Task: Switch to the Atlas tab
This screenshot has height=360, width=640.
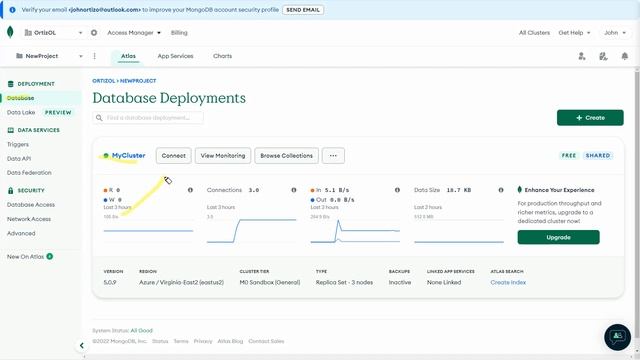Action: pos(128,56)
